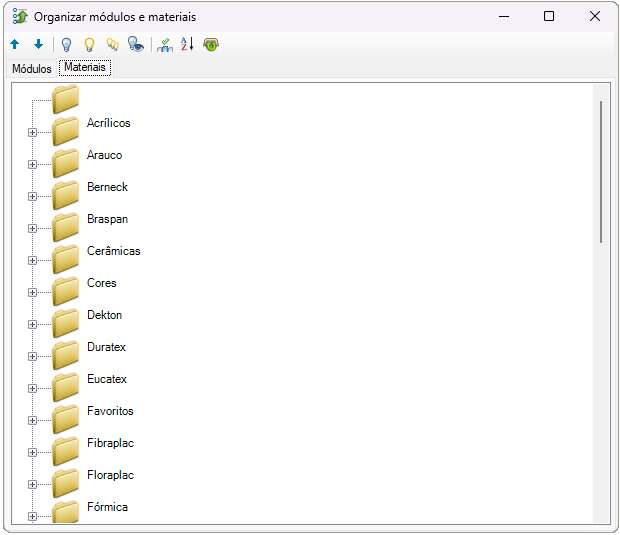Click the Cerâmicas folder icon
620x535 pixels.
coord(66,259)
